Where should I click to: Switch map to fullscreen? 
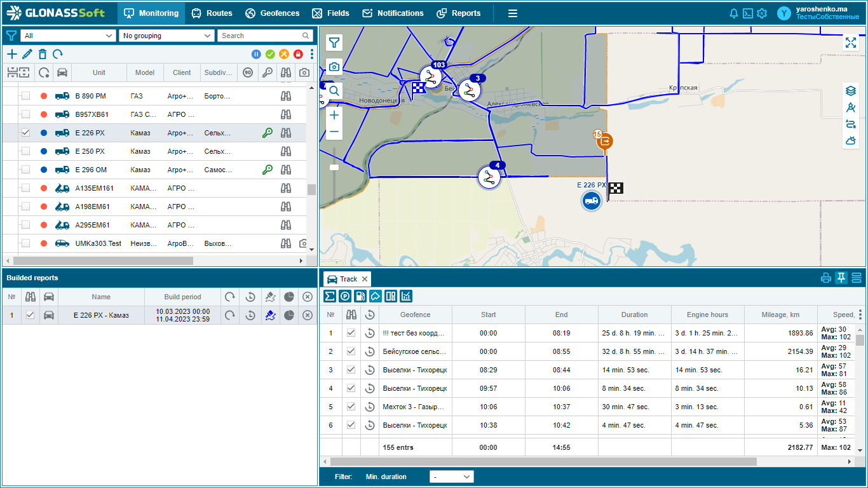(x=851, y=43)
